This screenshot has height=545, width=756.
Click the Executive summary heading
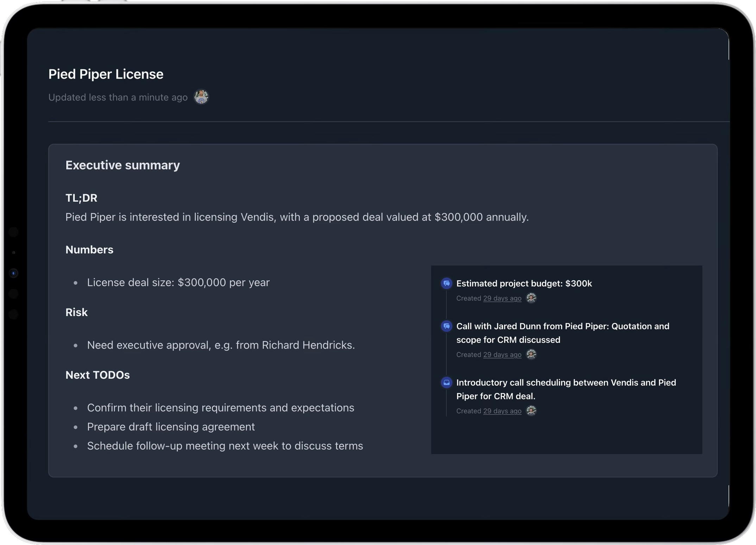tap(122, 165)
